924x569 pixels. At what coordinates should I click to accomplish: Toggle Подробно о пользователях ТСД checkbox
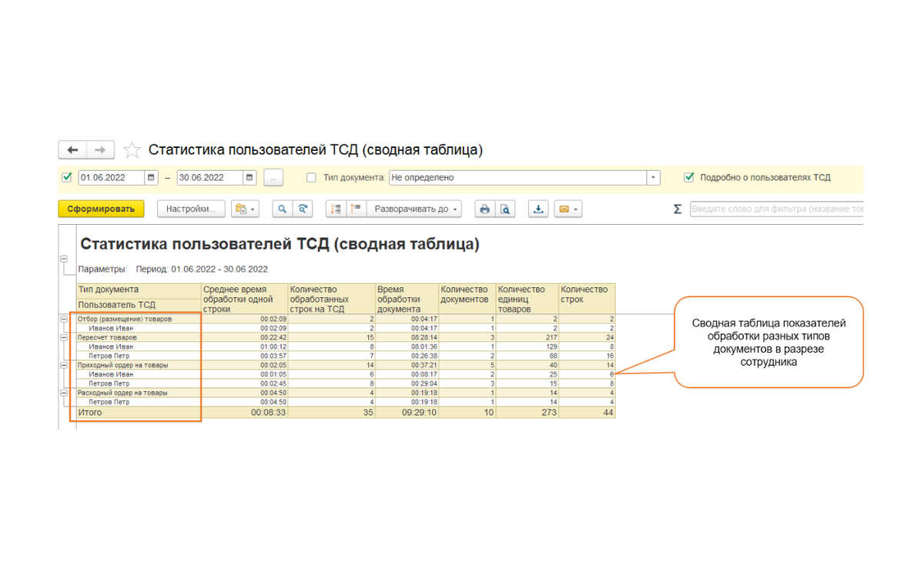tap(689, 178)
